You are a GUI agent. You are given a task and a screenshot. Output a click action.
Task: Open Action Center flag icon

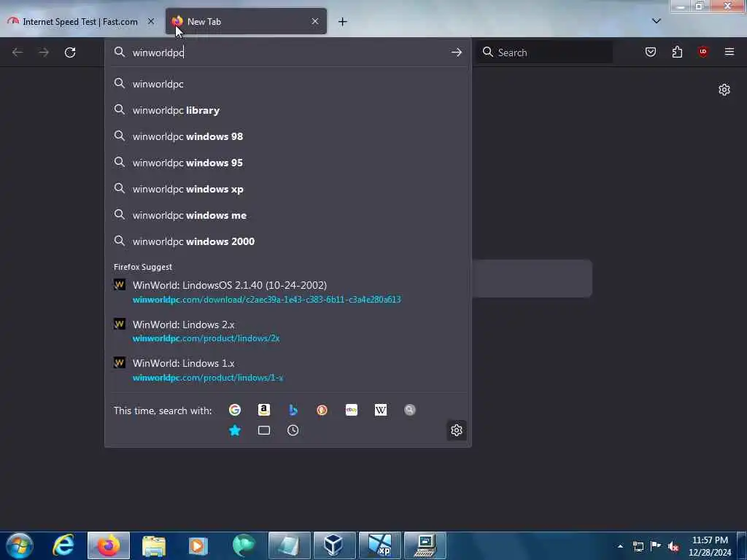656,546
